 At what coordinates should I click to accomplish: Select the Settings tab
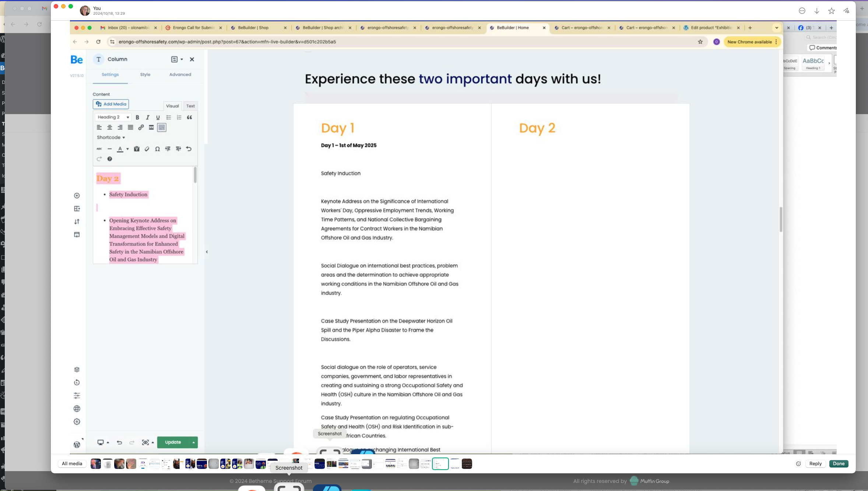(110, 74)
